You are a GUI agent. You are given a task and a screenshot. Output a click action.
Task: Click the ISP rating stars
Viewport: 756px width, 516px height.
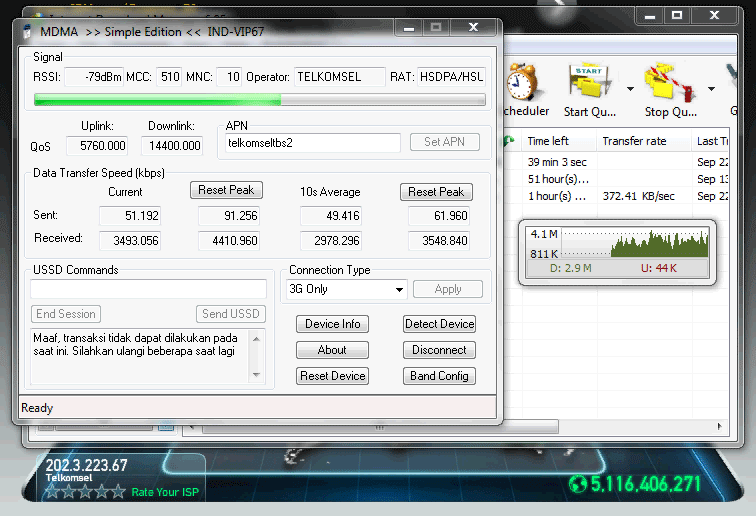85,492
